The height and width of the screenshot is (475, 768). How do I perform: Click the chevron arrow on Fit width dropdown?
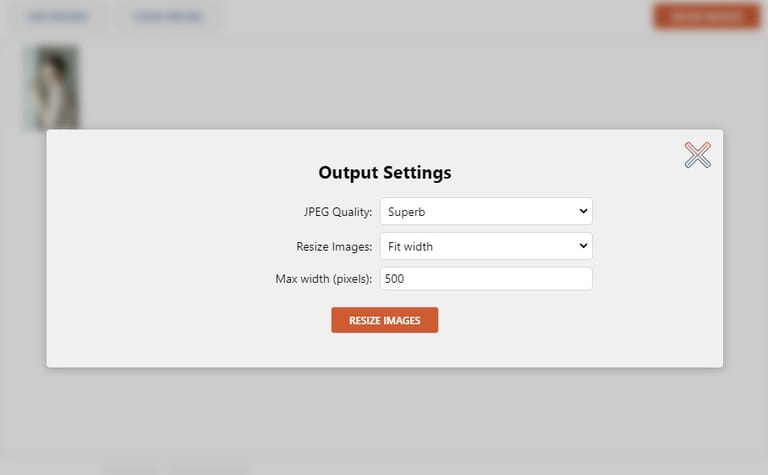click(583, 246)
